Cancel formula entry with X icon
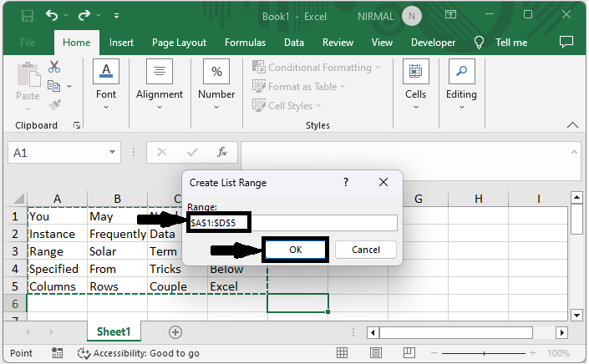This screenshot has height=364, width=589. pos(162,152)
